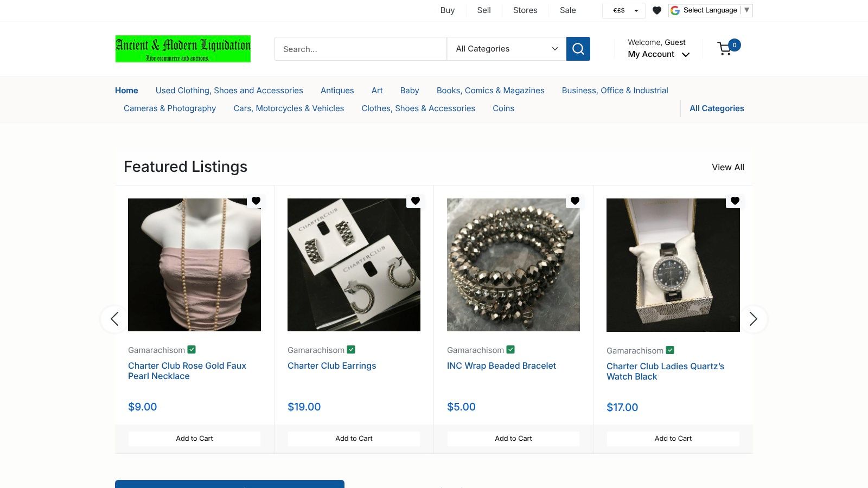This screenshot has width=868, height=488.
Task: Open Clothes, Shoes & Accessories category
Action: tap(418, 108)
